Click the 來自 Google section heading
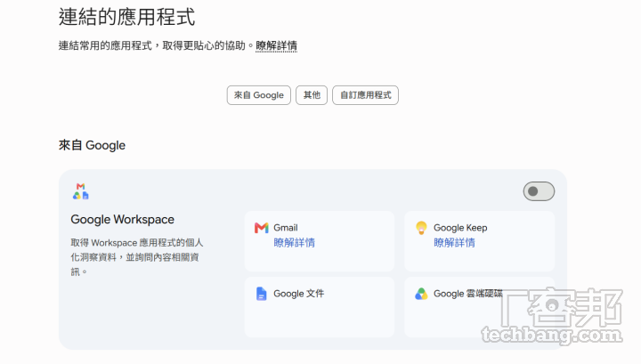The image size is (641, 364). pyautogui.click(x=92, y=145)
